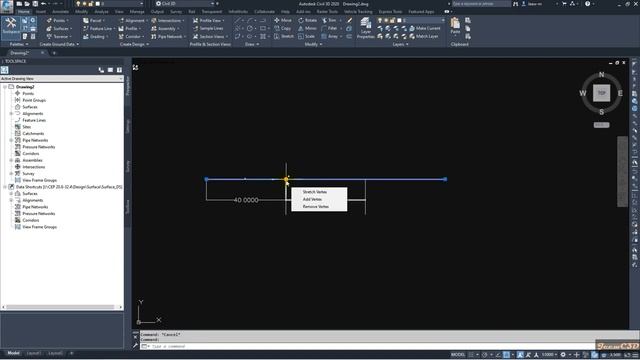Select the Rotate tool
This screenshot has width=640, height=360.
click(x=307, y=20)
